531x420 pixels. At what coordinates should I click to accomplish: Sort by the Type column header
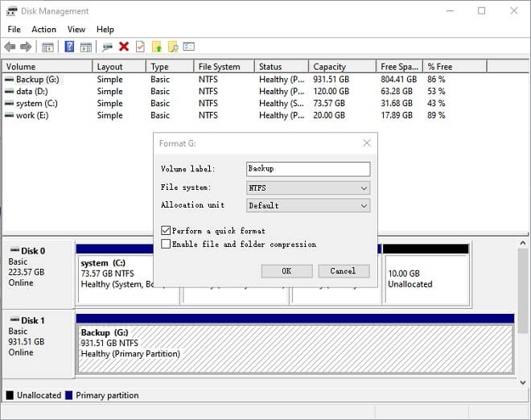(x=170, y=67)
